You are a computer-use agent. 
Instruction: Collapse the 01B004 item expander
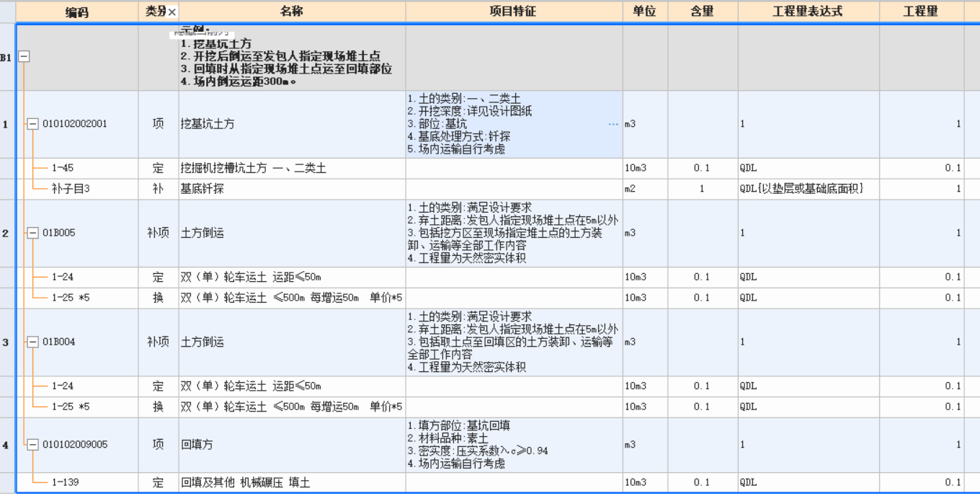(x=32, y=342)
